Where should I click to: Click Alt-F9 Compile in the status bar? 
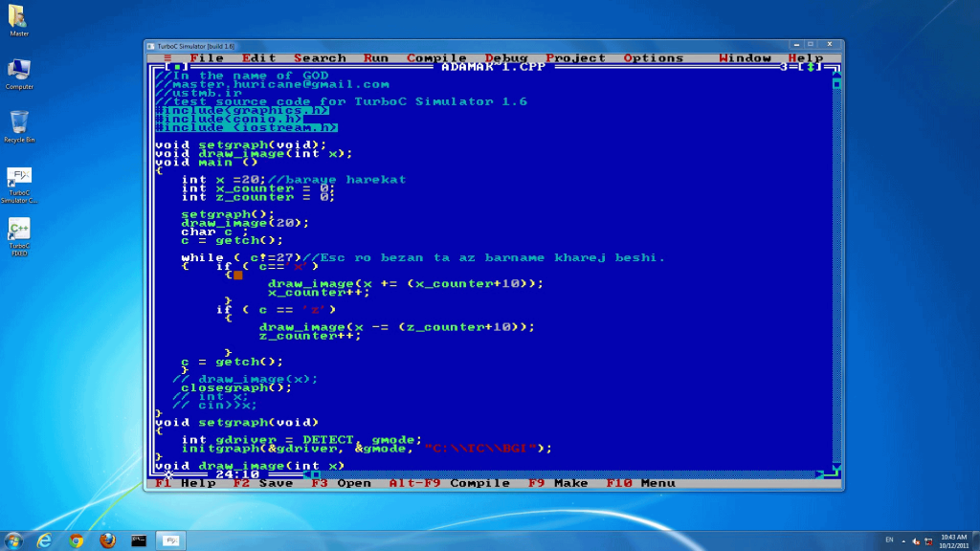[x=450, y=483]
